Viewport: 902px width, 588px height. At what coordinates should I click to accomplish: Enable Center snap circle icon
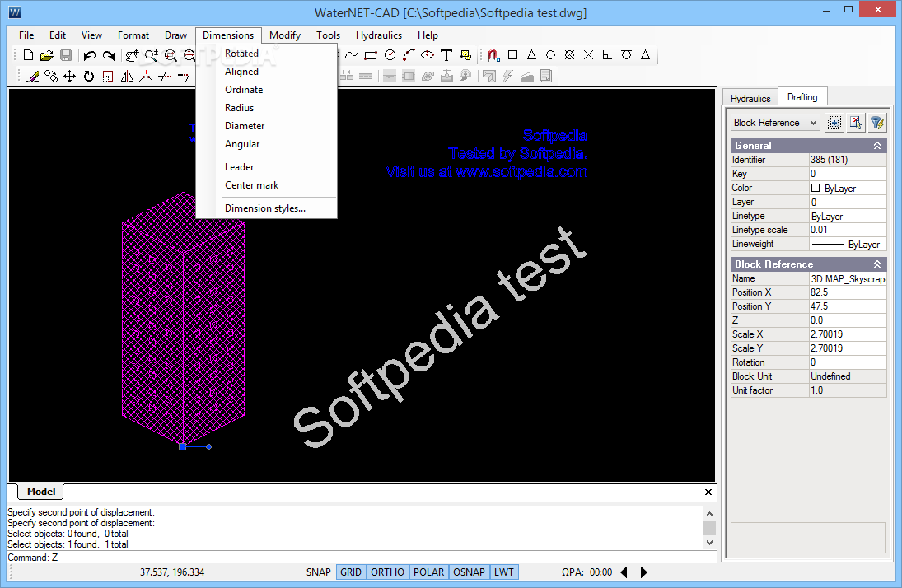tap(550, 55)
